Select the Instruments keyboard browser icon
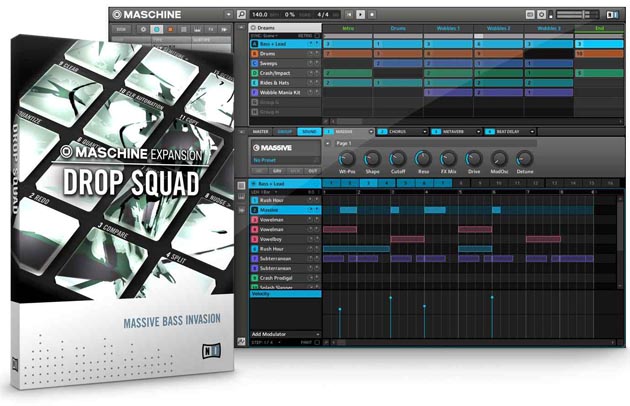 pyautogui.click(x=197, y=29)
